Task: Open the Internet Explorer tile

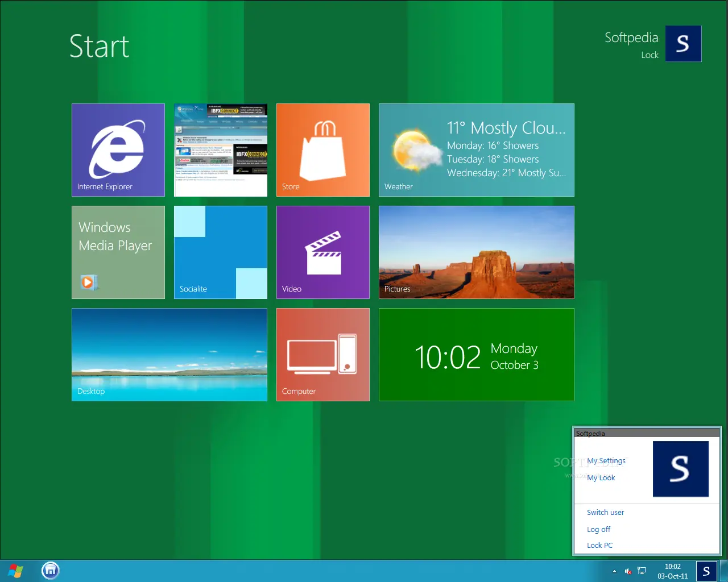Action: pyautogui.click(x=118, y=150)
